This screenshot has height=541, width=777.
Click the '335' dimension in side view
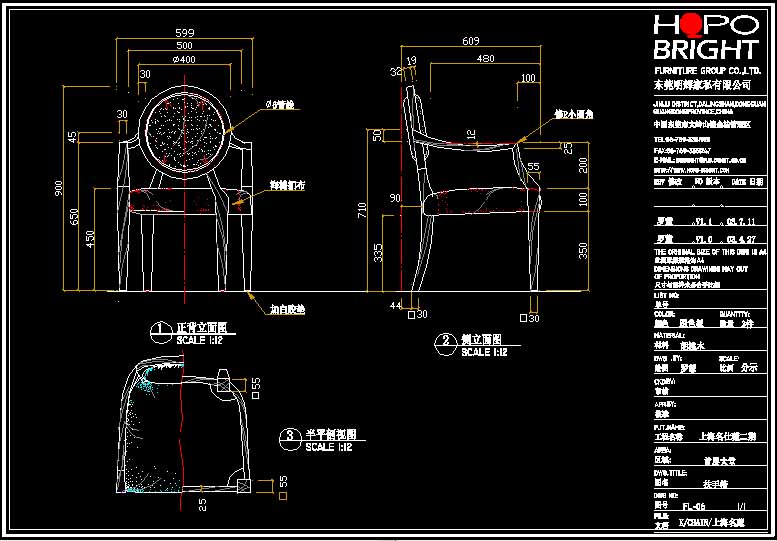click(378, 253)
